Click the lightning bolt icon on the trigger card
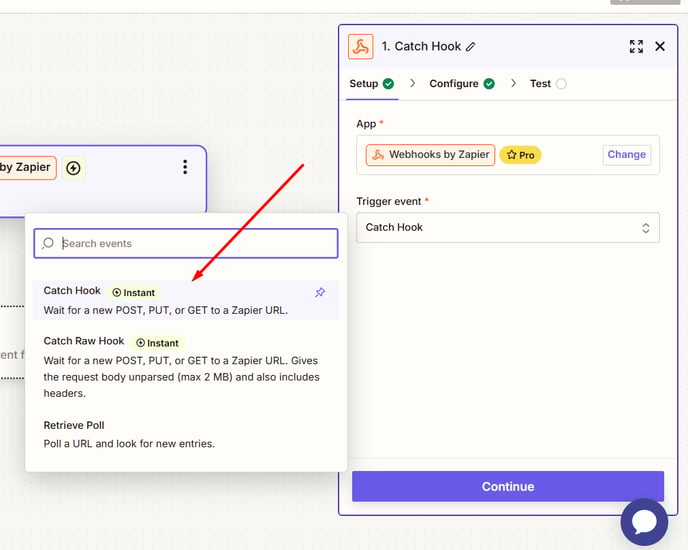 point(73,168)
